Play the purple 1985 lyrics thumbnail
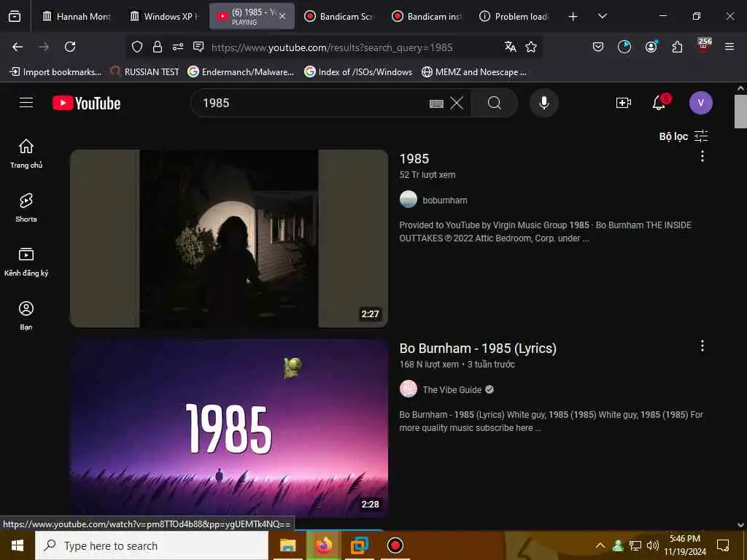This screenshot has width=747, height=560. coord(229,428)
